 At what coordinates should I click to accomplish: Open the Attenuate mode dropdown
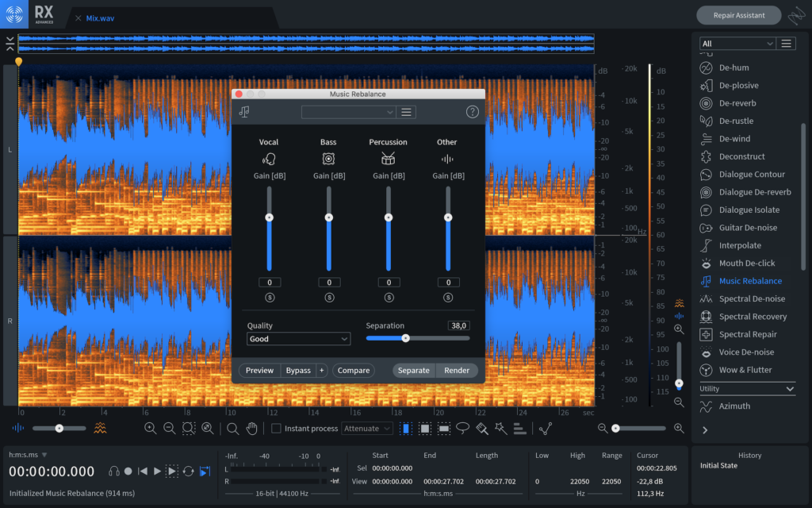tap(367, 429)
